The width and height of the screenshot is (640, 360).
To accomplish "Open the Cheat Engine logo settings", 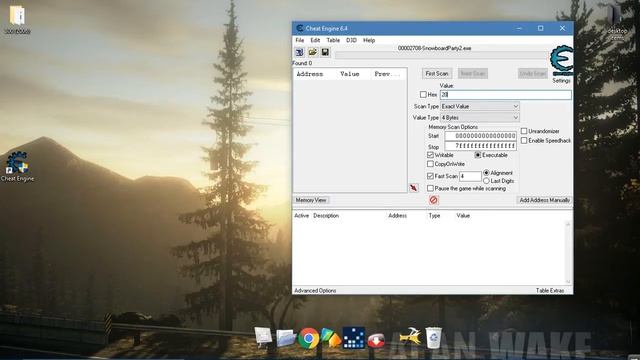I will (562, 60).
